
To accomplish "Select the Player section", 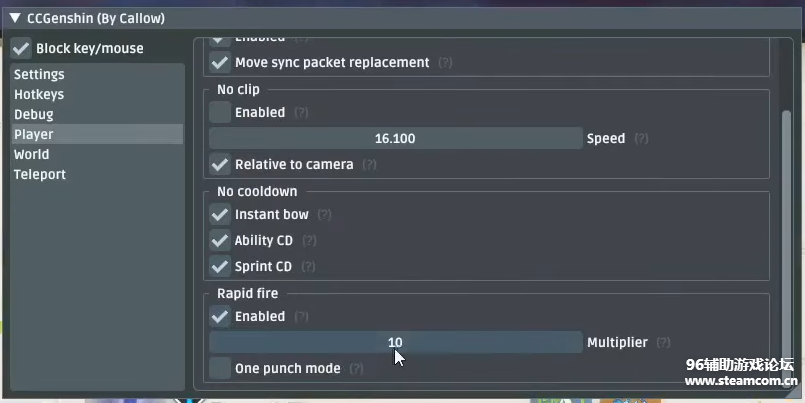I will [34, 134].
